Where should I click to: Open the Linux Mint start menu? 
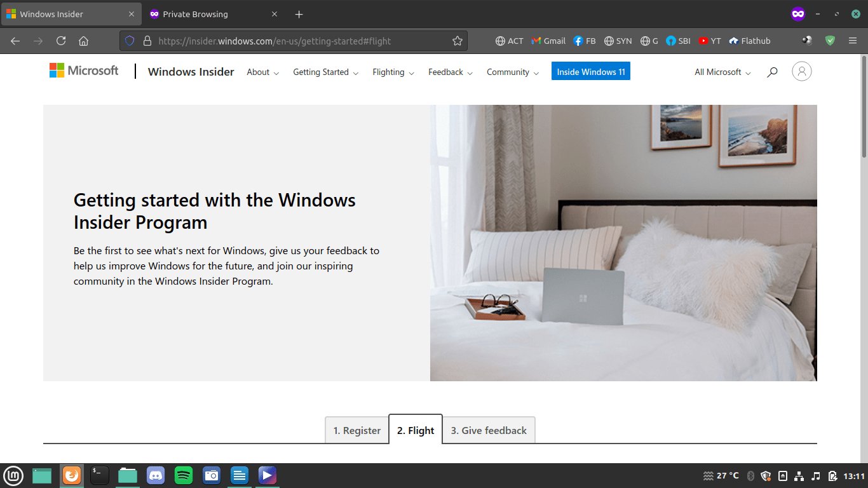pos(13,475)
